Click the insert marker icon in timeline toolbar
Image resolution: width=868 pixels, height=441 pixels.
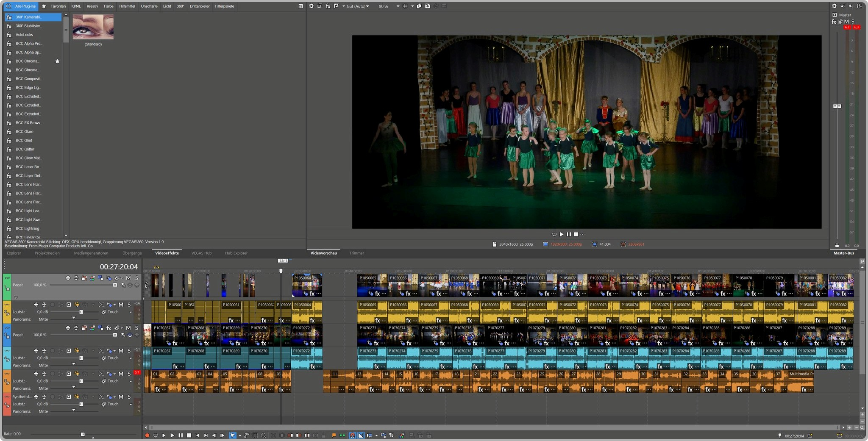(x=334, y=435)
